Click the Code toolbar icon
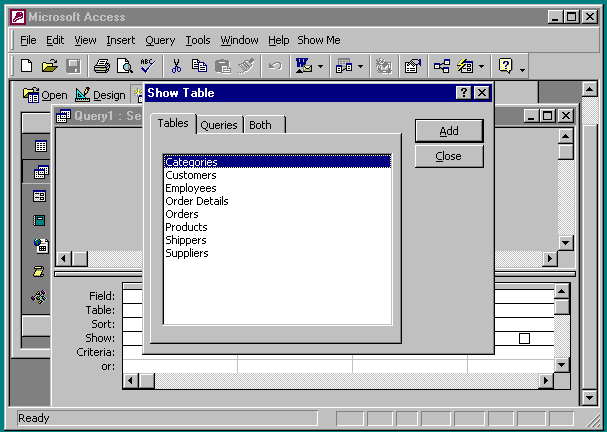The width and height of the screenshot is (607, 432). click(384, 67)
